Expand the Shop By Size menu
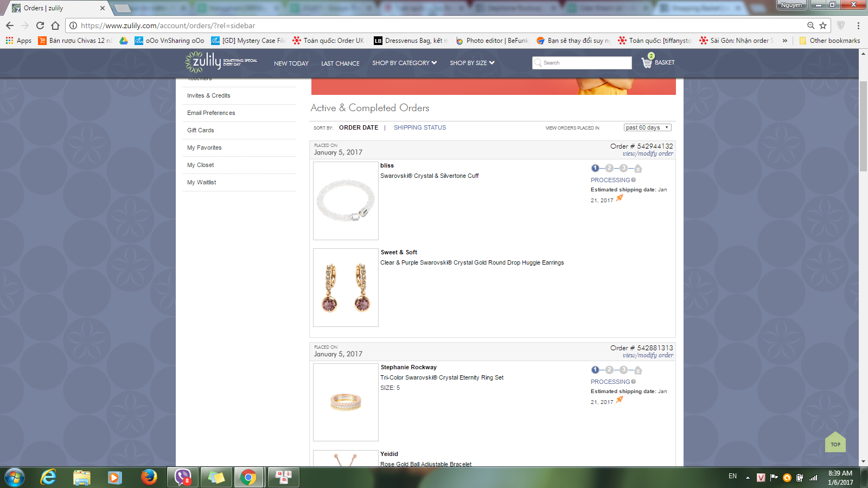868x488 pixels. [x=472, y=63]
